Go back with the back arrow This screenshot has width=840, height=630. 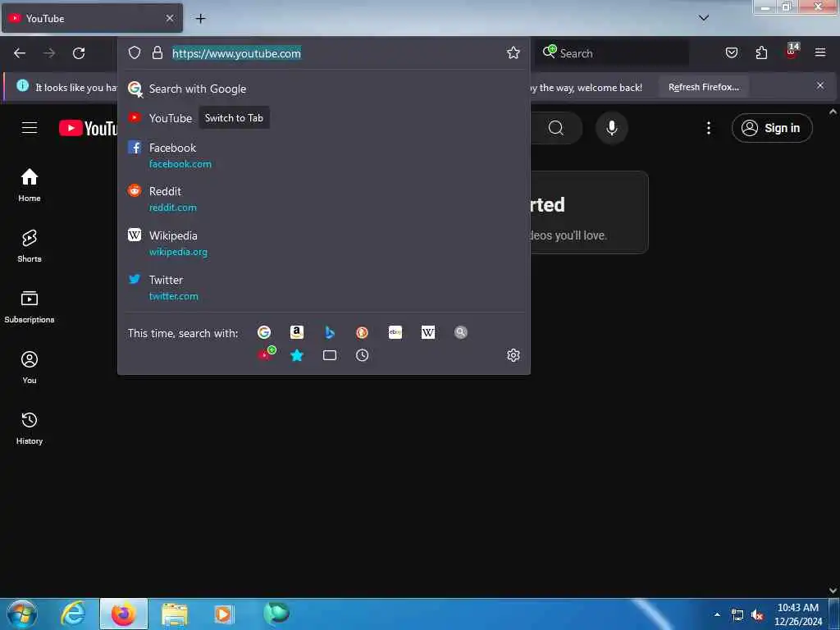(20, 53)
